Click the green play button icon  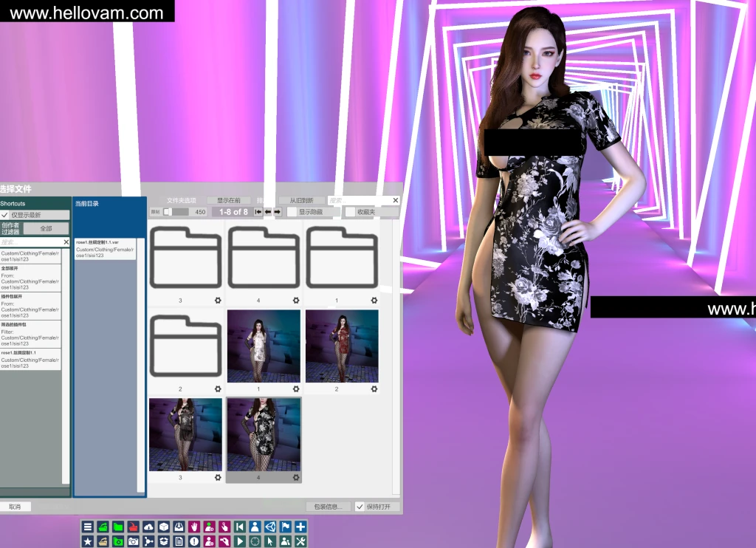pyautogui.click(x=239, y=542)
